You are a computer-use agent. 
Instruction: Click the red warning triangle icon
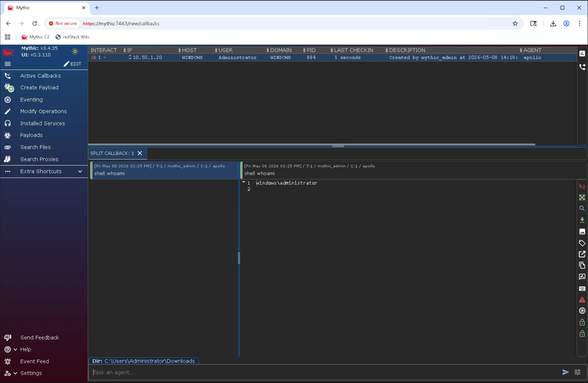(x=582, y=300)
